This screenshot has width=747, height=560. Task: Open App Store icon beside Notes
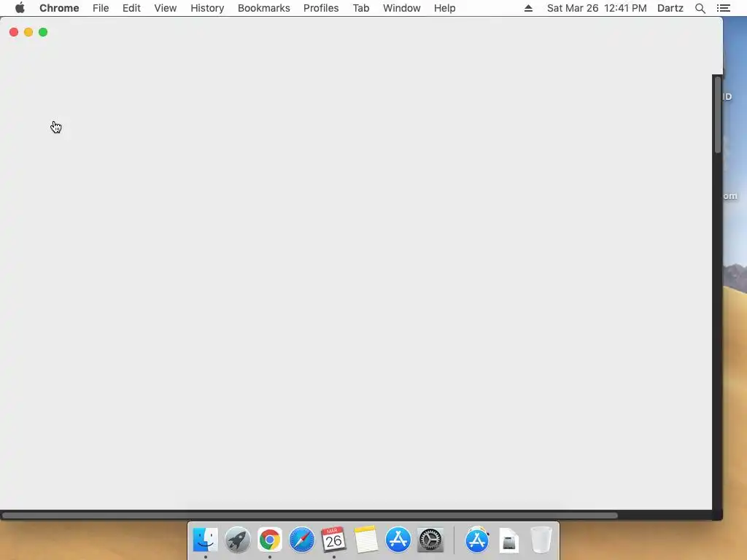[x=398, y=540]
